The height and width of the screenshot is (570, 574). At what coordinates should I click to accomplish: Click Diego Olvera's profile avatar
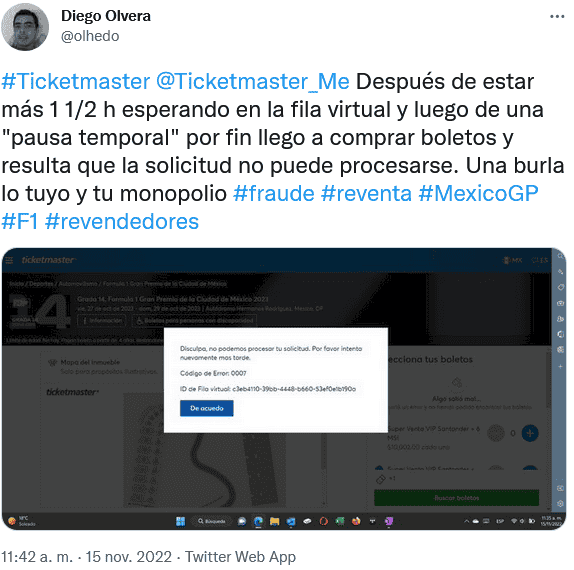[25, 27]
